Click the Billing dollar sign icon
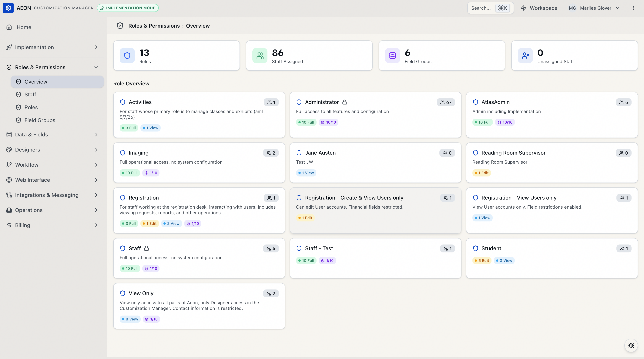644x359 pixels. click(9, 225)
